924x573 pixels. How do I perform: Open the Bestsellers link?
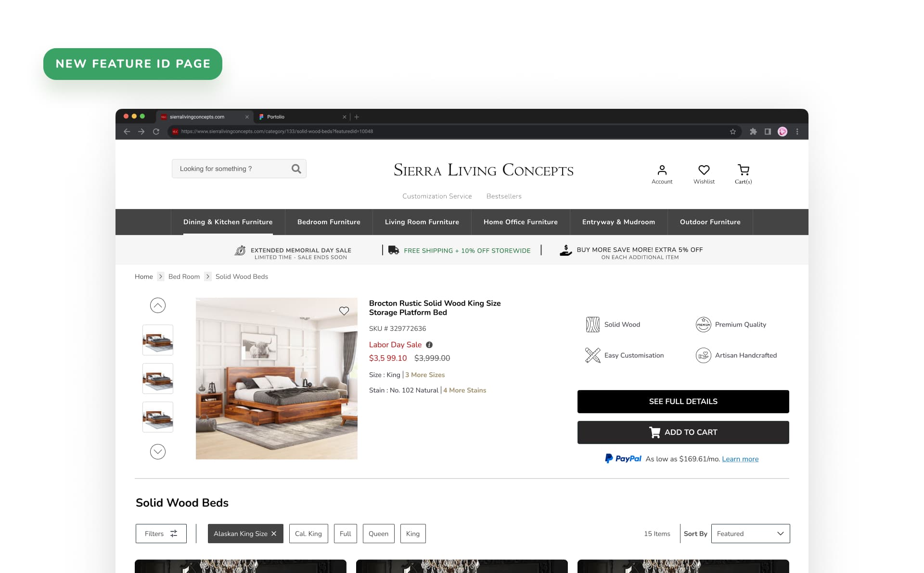(504, 196)
